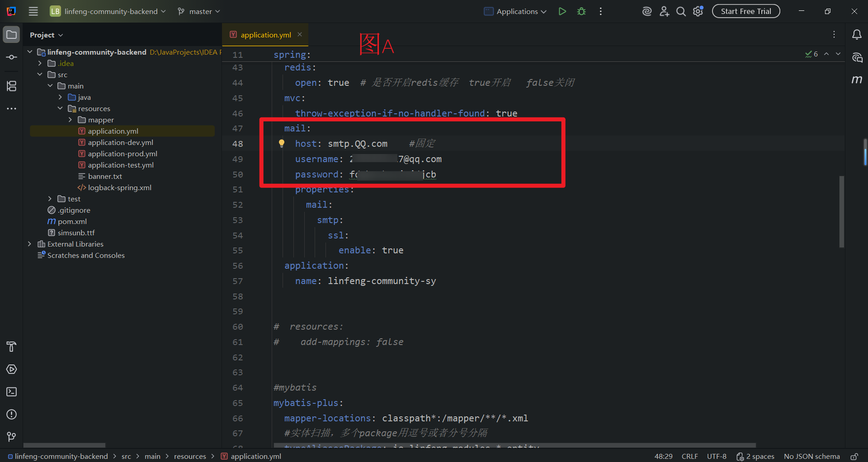Open Search Everywhere magnifier icon
This screenshot has height=462, width=868.
[681, 11]
